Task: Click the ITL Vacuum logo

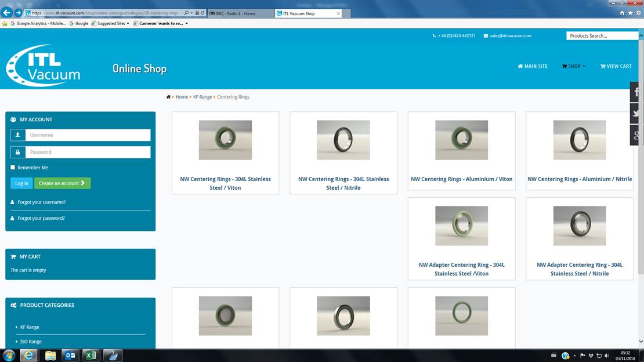Action: [43, 66]
